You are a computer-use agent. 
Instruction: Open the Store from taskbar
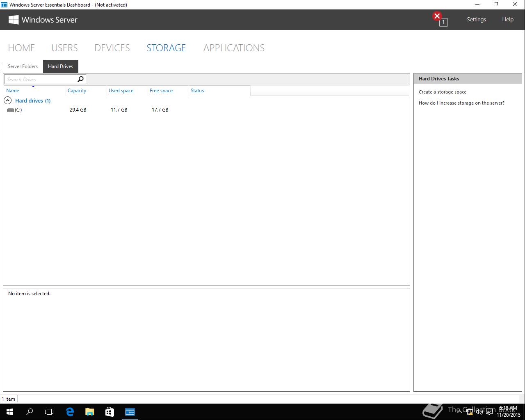pyautogui.click(x=110, y=412)
